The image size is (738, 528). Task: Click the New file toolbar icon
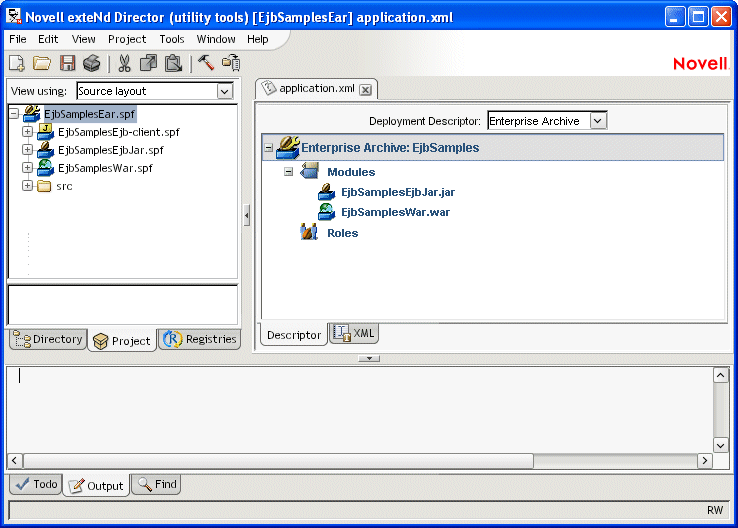[17, 63]
